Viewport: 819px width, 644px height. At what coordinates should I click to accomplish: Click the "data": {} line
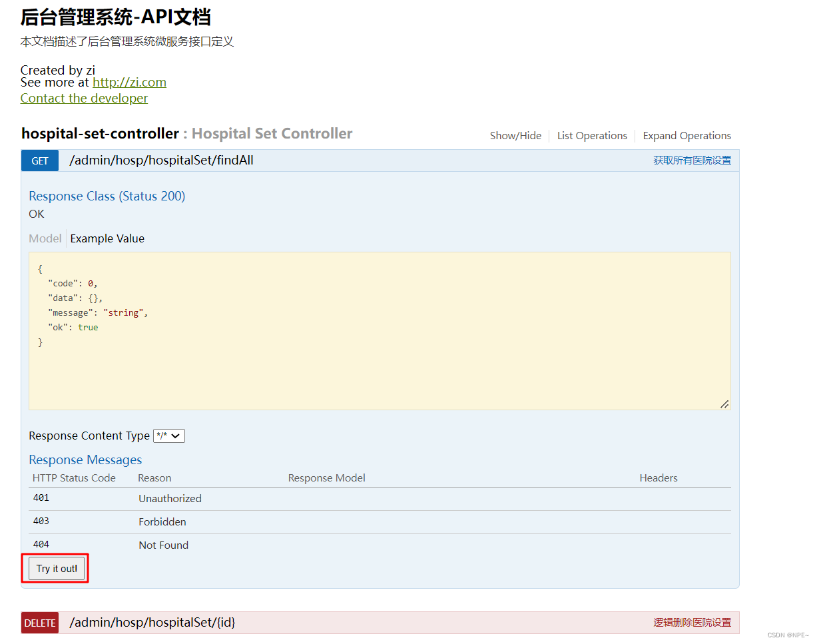75,298
